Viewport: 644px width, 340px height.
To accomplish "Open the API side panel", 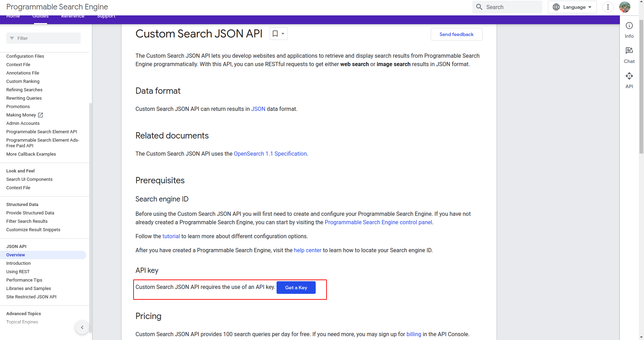I will click(629, 80).
